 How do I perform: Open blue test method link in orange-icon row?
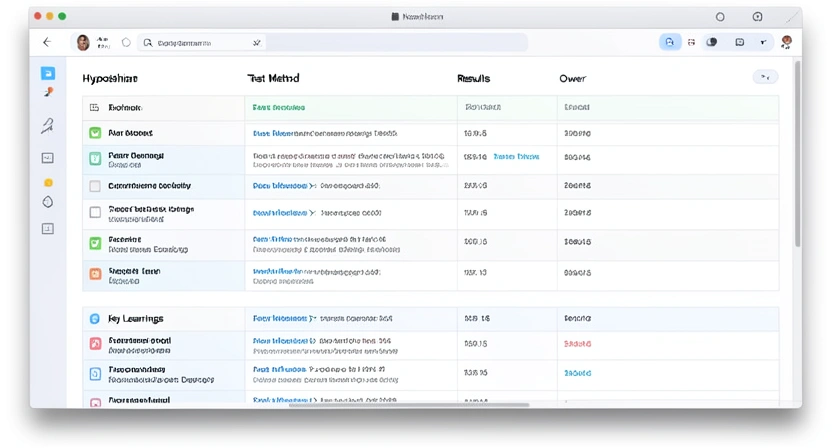[278, 272]
